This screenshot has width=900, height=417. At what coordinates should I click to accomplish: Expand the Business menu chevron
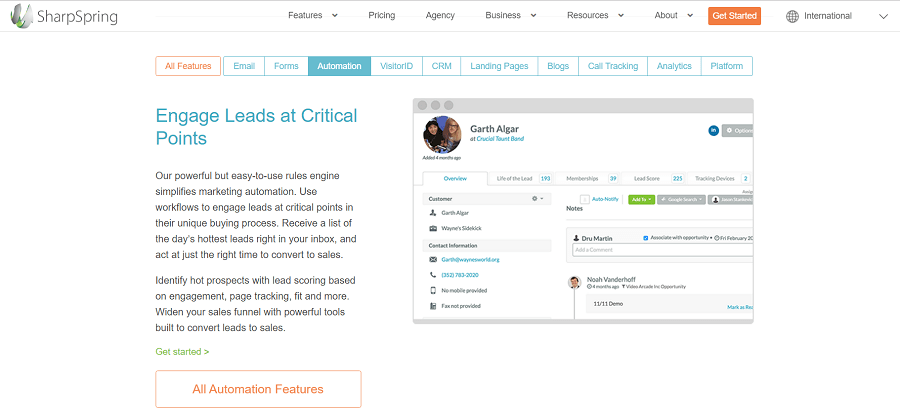point(533,15)
